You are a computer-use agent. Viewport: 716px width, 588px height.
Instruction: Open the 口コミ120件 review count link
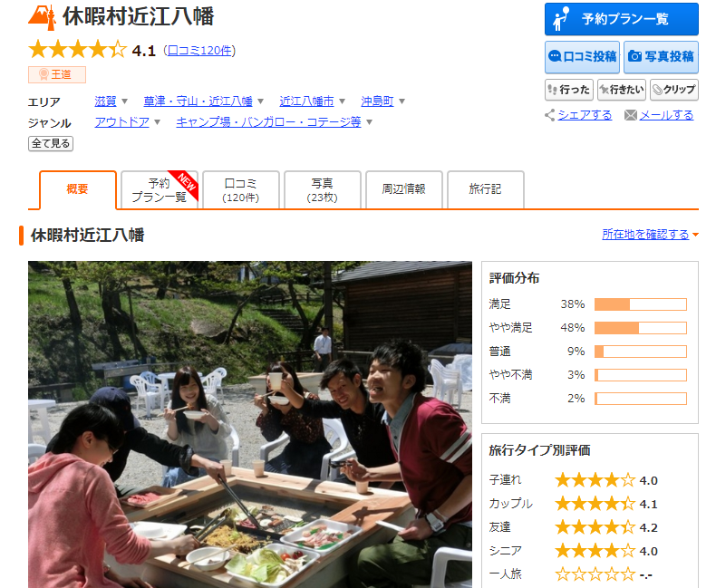(199, 51)
